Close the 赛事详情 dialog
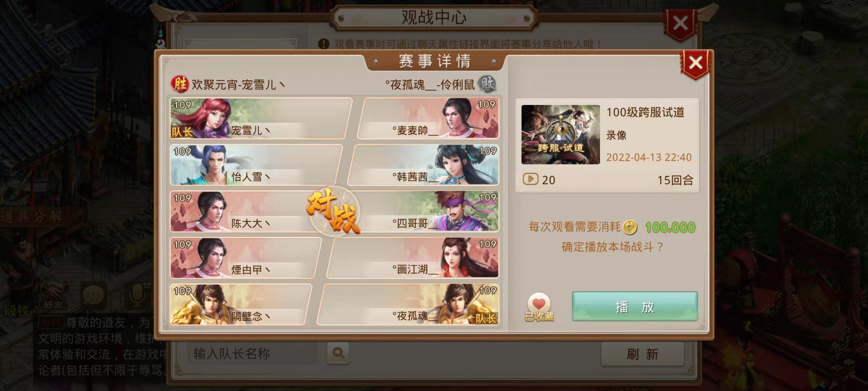Image resolution: width=868 pixels, height=391 pixels. coord(695,63)
